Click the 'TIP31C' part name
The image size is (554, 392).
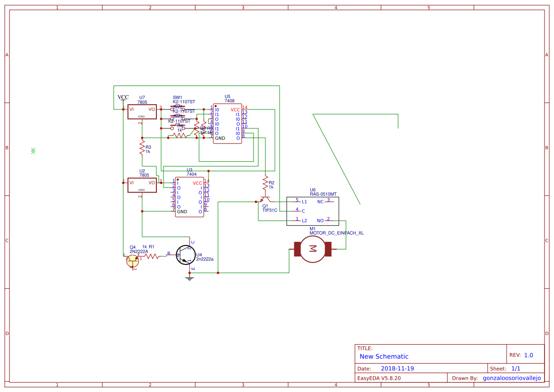click(270, 210)
